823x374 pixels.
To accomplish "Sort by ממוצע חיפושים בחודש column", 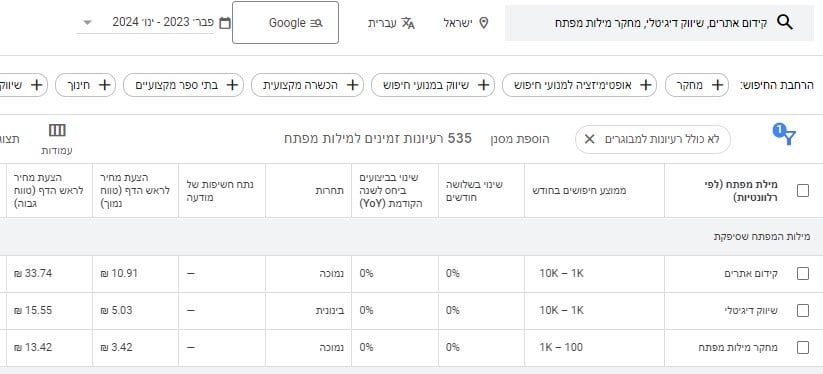I will (x=579, y=190).
